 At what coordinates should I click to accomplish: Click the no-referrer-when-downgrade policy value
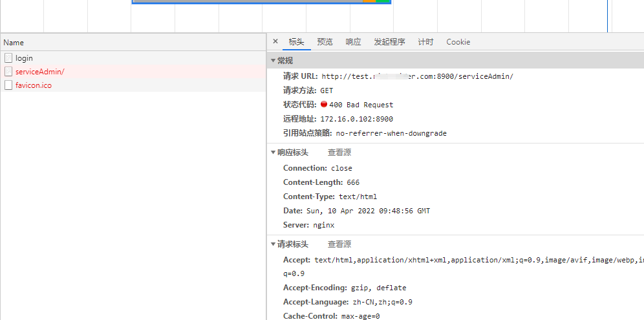pos(391,134)
